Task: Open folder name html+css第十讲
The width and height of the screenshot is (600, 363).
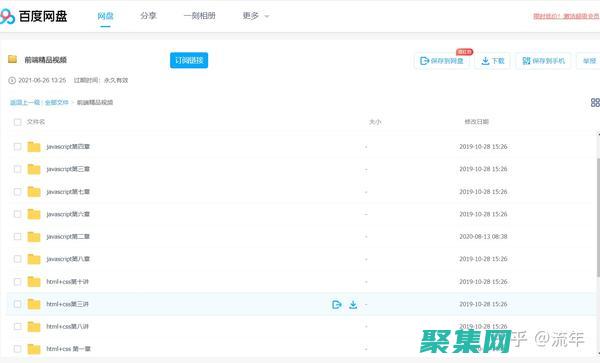Action: (67, 282)
